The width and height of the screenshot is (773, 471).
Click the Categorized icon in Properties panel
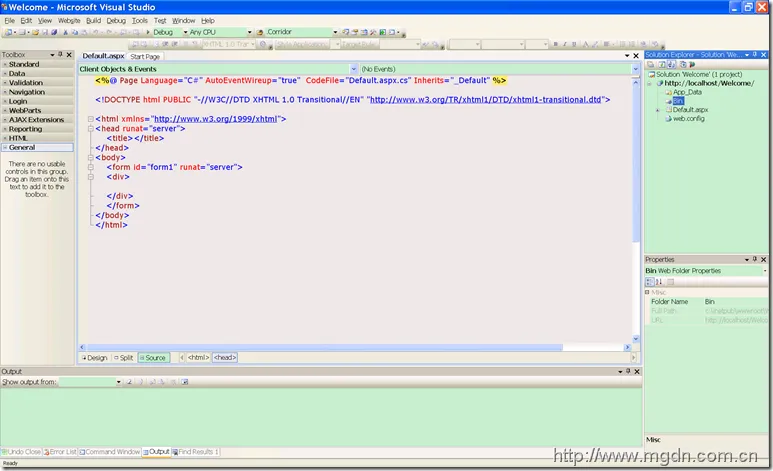pyautogui.click(x=650, y=282)
